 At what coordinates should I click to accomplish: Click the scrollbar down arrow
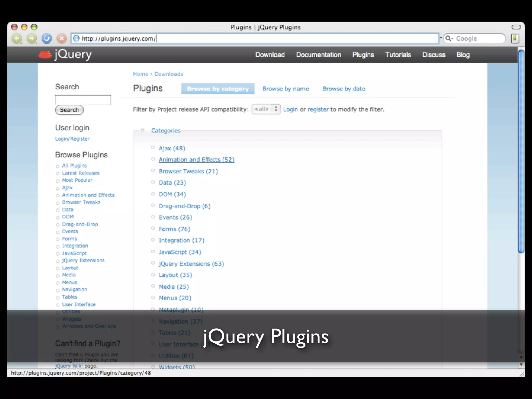[x=521, y=365]
